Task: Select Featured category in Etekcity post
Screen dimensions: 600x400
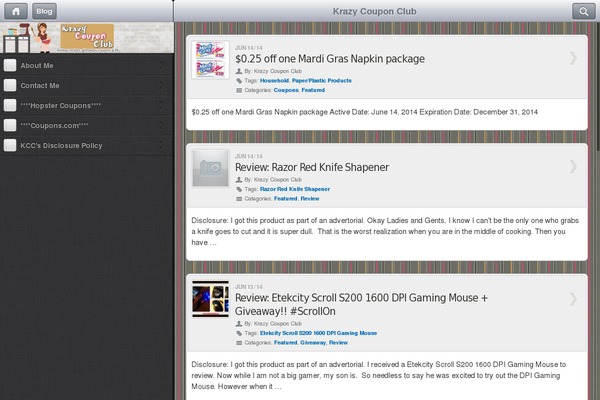Action: click(x=285, y=343)
